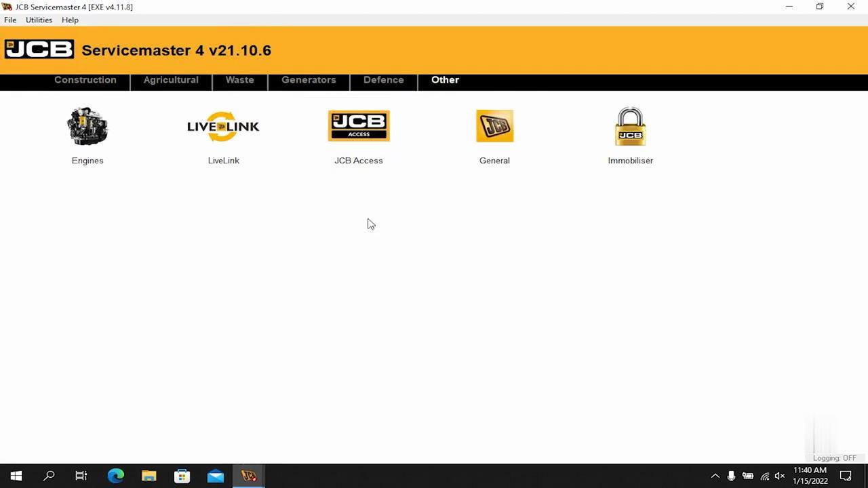
Task: Switch to the Agricultural tab
Action: click(x=171, y=80)
